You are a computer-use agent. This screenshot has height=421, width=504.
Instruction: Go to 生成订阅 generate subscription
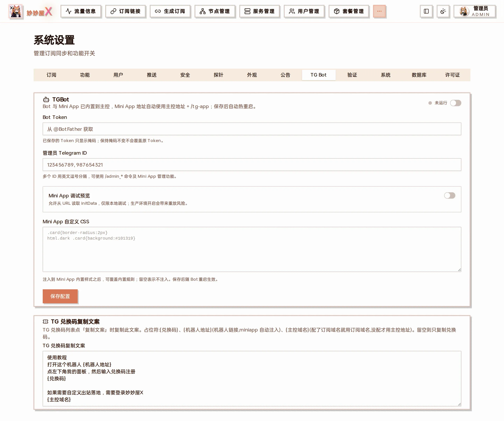(x=170, y=11)
